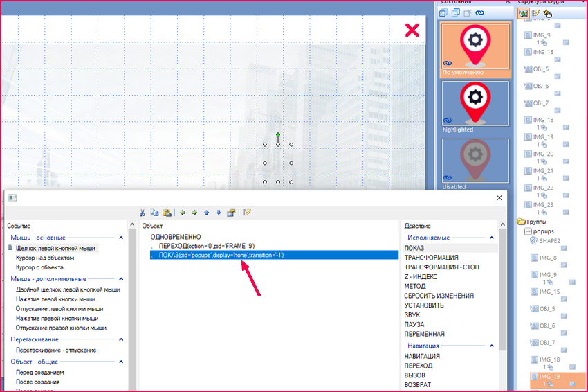Viewport: 588px width, 392px height.
Task: Select event 'Перед созданием'
Action: click(39, 373)
